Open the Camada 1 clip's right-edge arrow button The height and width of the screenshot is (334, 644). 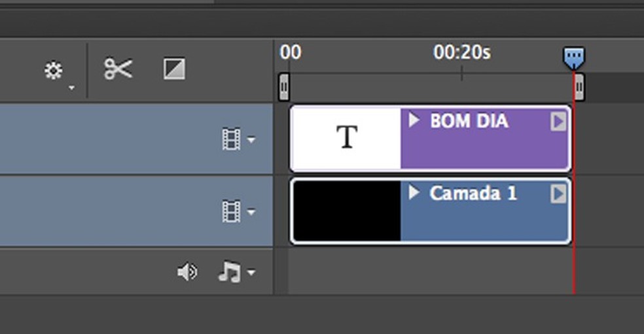558,193
